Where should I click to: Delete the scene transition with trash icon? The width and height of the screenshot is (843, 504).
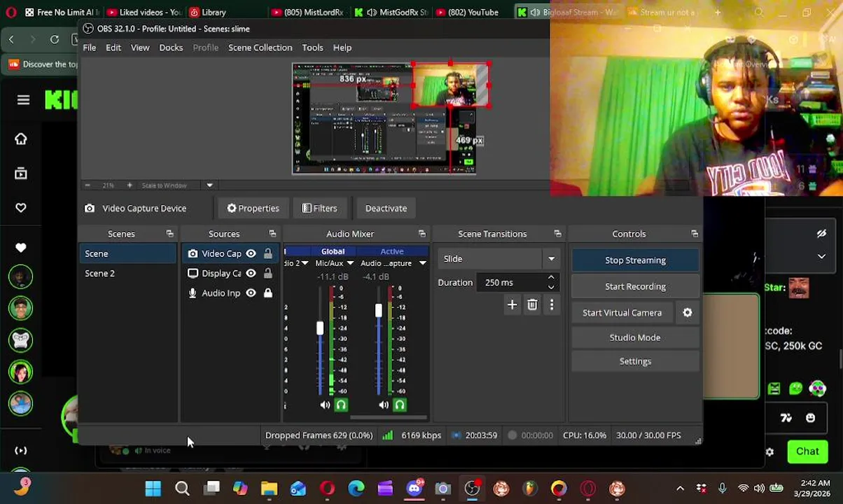[x=532, y=305]
